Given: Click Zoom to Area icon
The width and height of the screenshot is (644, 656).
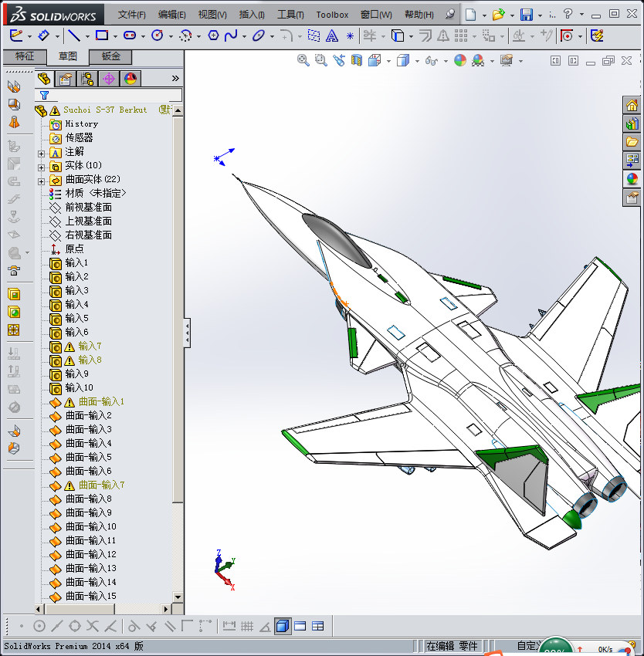Looking at the screenshot, I should 320,61.
